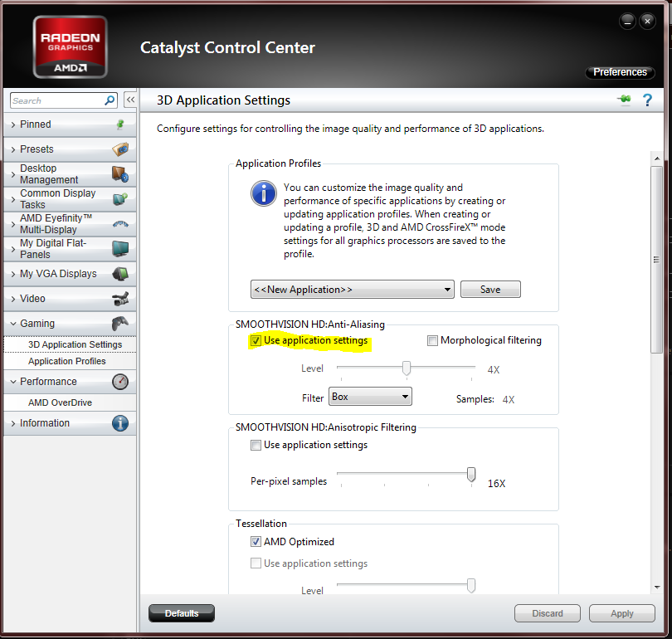Click the scrollbar down arrow

[x=656, y=588]
